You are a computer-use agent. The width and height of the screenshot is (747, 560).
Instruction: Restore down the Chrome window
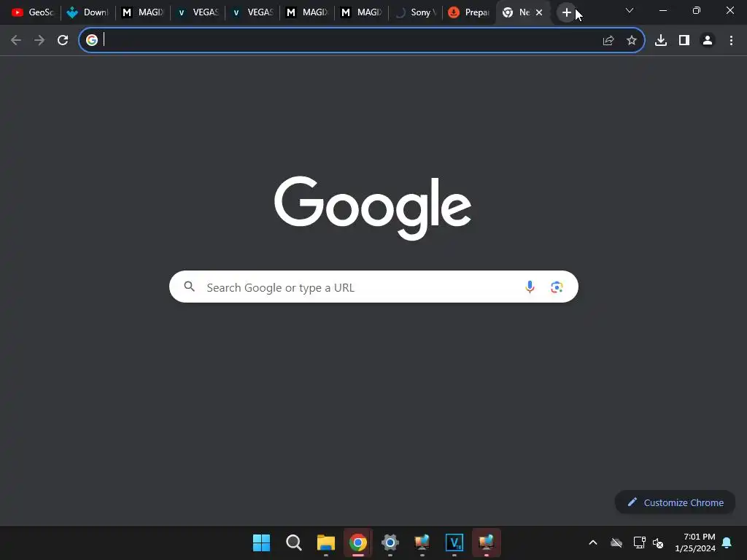(x=697, y=10)
